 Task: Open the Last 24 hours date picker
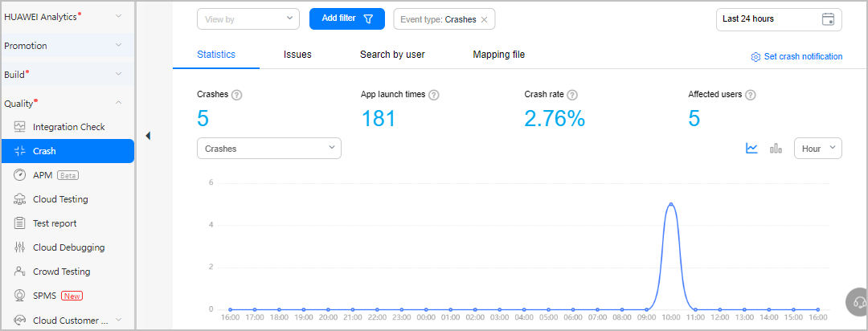point(779,18)
